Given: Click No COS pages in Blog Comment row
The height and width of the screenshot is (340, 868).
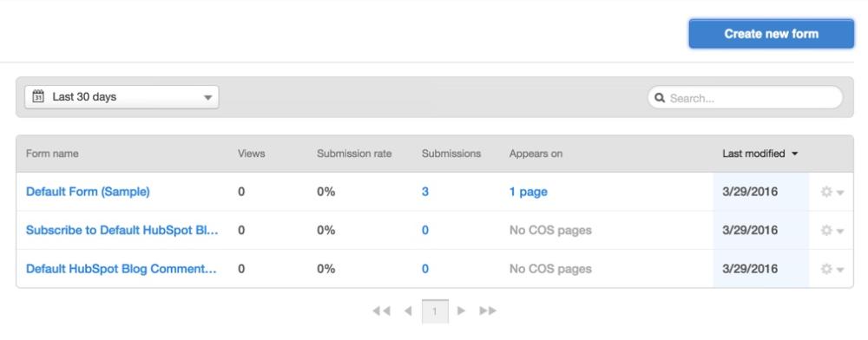Looking at the screenshot, I should click(x=550, y=269).
